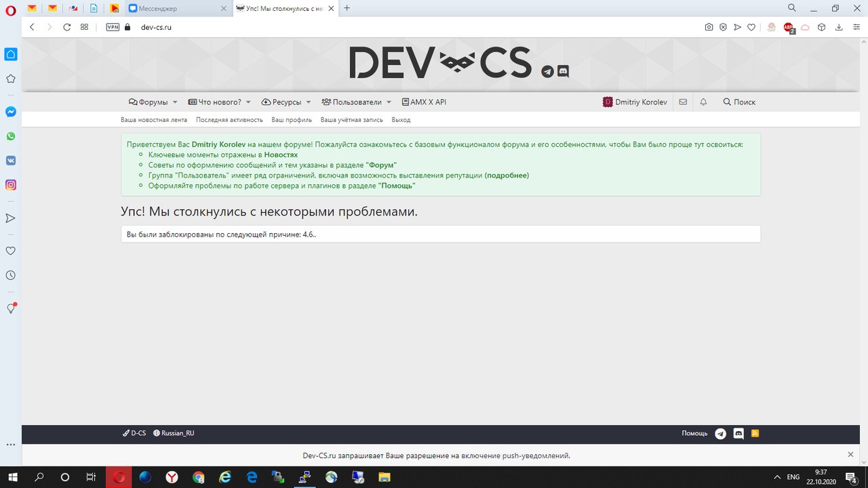Open Easy Setup settings sliders

coord(856,27)
